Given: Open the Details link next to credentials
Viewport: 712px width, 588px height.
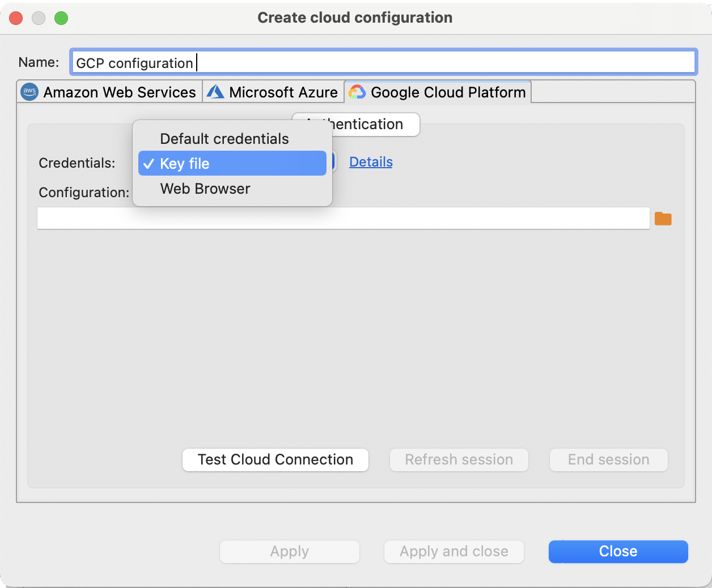Looking at the screenshot, I should pos(371,162).
